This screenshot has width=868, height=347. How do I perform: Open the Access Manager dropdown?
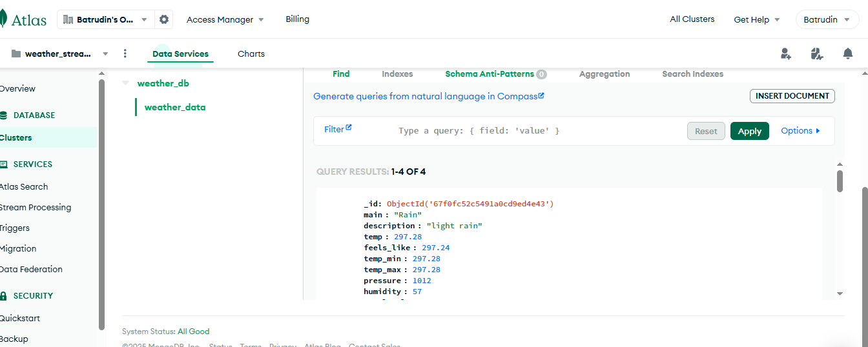coord(225,19)
